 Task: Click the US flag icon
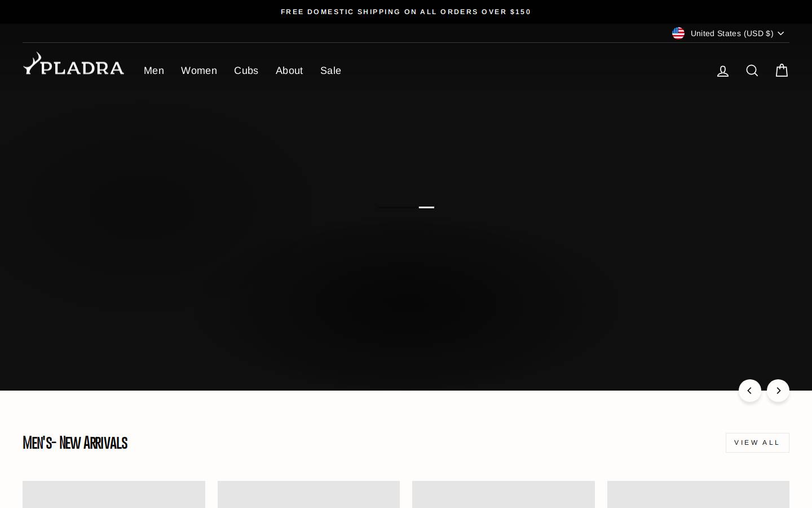point(678,33)
